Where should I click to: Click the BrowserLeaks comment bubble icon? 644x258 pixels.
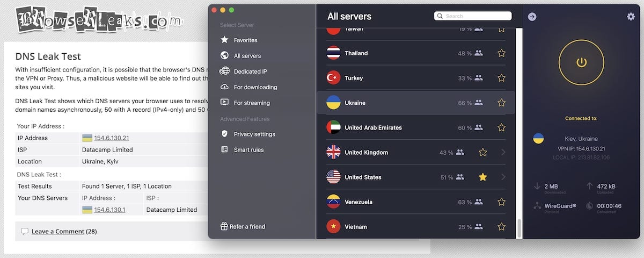(x=24, y=232)
